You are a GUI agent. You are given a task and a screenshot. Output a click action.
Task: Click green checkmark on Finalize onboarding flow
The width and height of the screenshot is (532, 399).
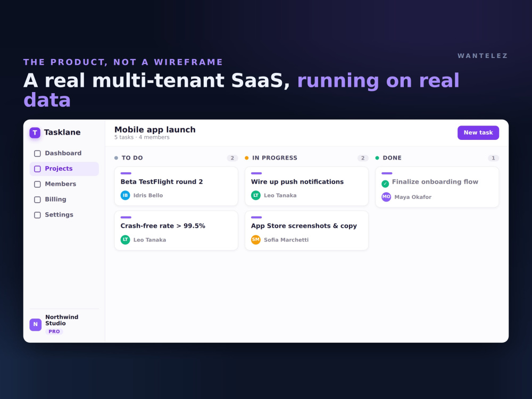coord(385,184)
